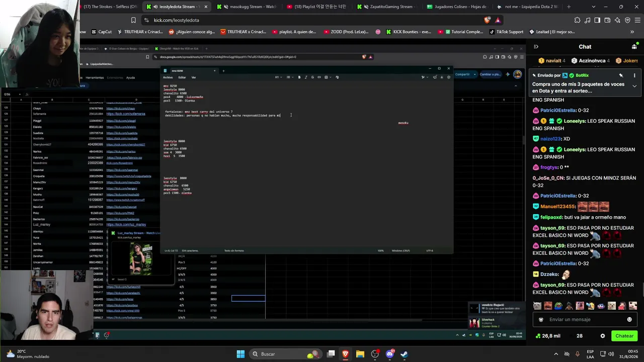Open File Explorer from taskbar
Viewport: 644px width, 362px height.
click(360, 354)
